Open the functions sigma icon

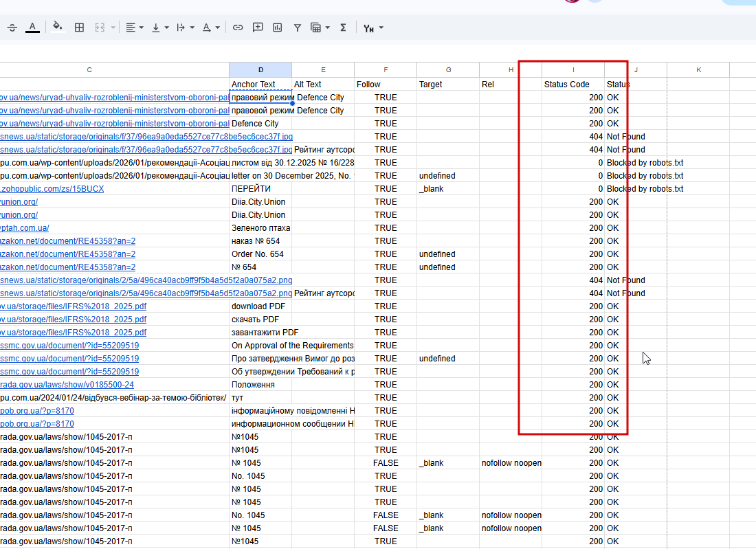tap(343, 27)
